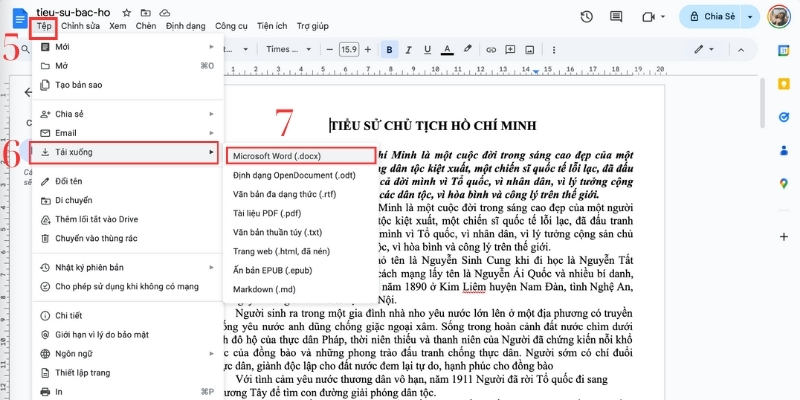Open the Trợ giúp menu
Screen dimensions: 800x400
coord(313,26)
